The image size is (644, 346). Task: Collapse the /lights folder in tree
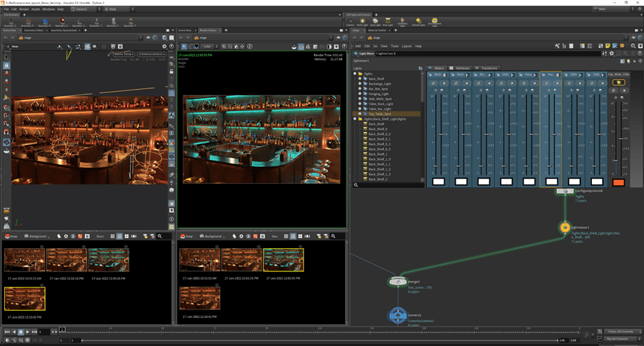click(x=355, y=74)
